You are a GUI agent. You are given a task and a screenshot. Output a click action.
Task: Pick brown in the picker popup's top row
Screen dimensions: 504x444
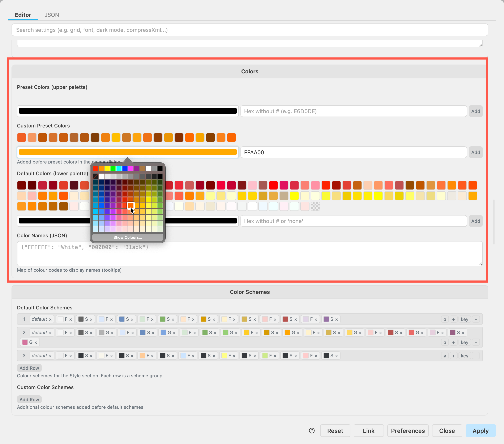pyautogui.click(x=142, y=168)
